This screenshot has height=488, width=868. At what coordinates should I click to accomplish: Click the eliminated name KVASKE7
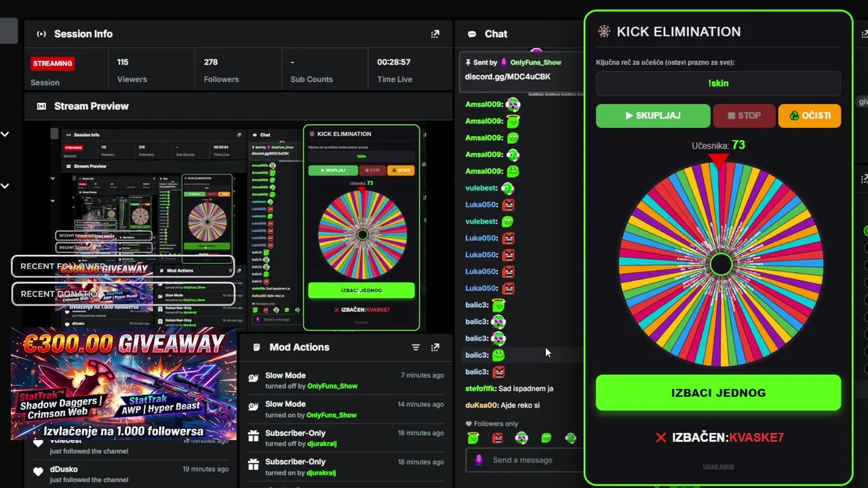[x=755, y=438]
